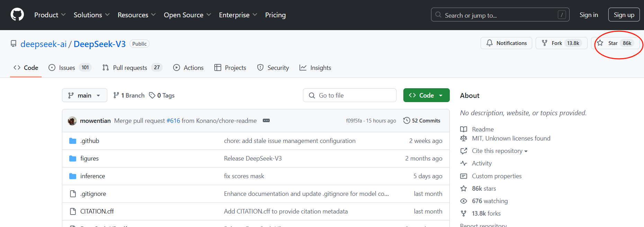Open the Product menu
This screenshot has width=644, height=227.
click(50, 15)
